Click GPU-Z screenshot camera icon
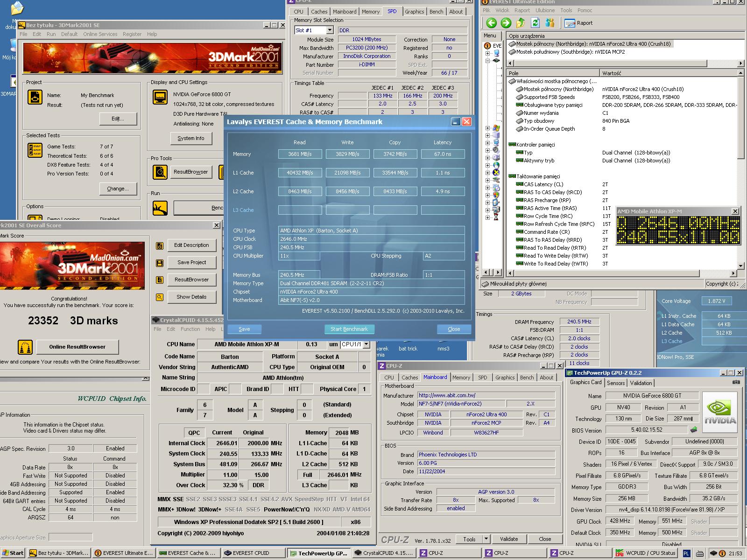 pyautogui.click(x=736, y=382)
